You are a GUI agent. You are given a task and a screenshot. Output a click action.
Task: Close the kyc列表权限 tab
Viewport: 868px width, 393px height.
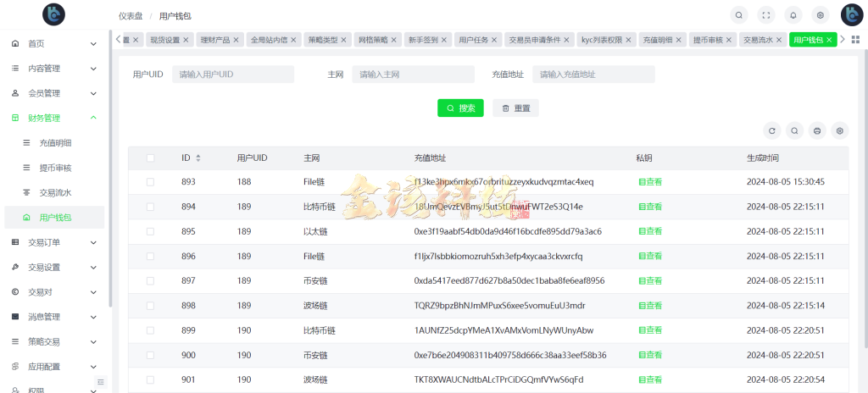point(628,40)
